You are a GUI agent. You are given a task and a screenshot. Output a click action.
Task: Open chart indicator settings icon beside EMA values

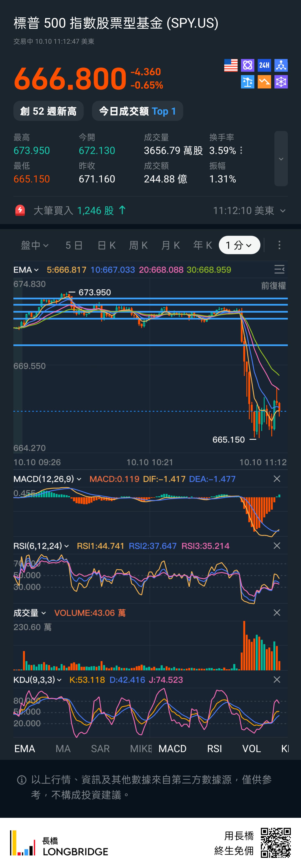[279, 270]
